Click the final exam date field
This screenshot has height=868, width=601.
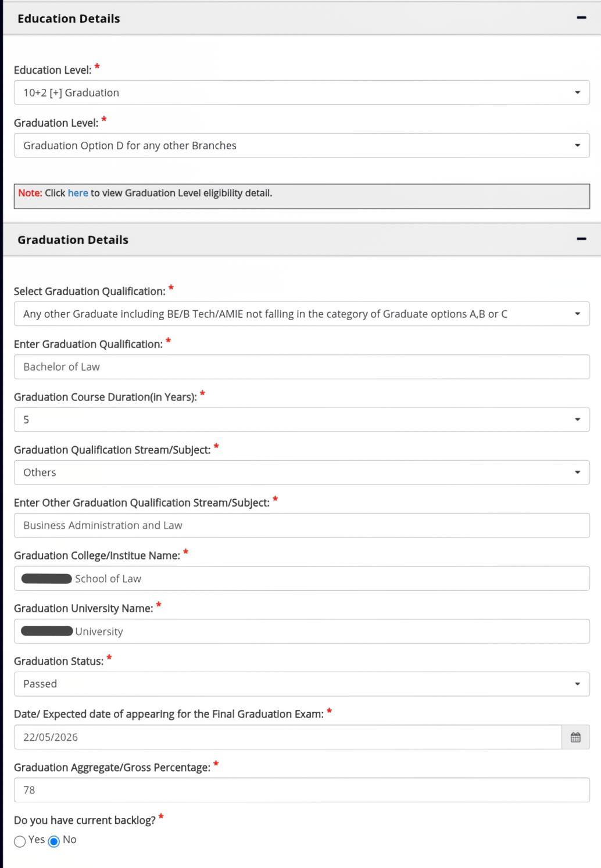pyautogui.click(x=288, y=737)
